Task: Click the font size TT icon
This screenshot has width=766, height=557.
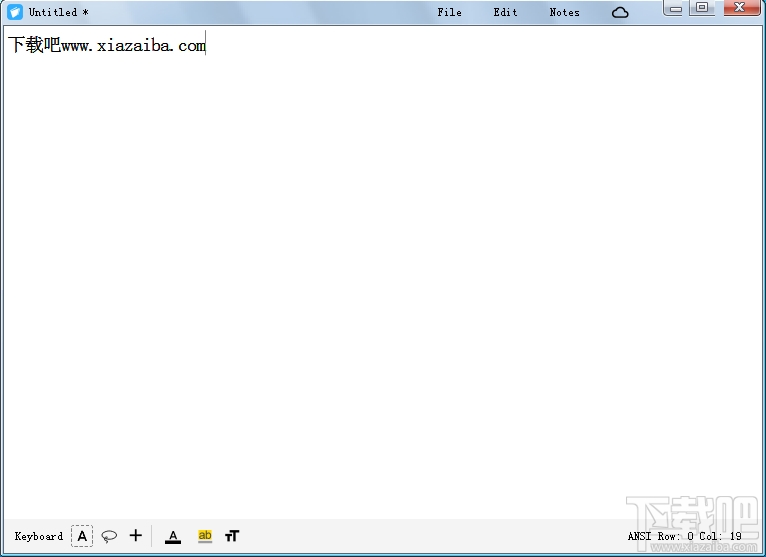Action: tap(232, 536)
